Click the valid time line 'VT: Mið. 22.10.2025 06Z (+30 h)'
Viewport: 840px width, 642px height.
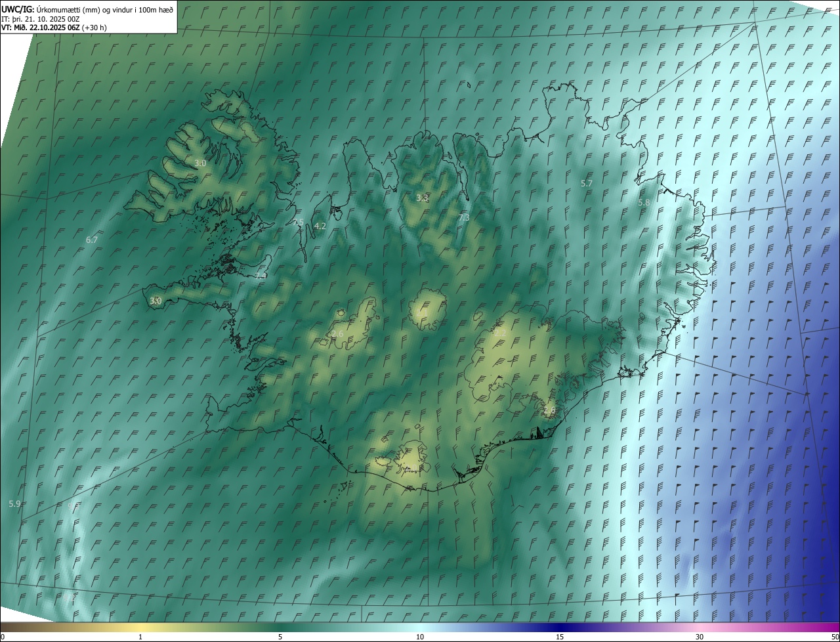click(x=54, y=28)
